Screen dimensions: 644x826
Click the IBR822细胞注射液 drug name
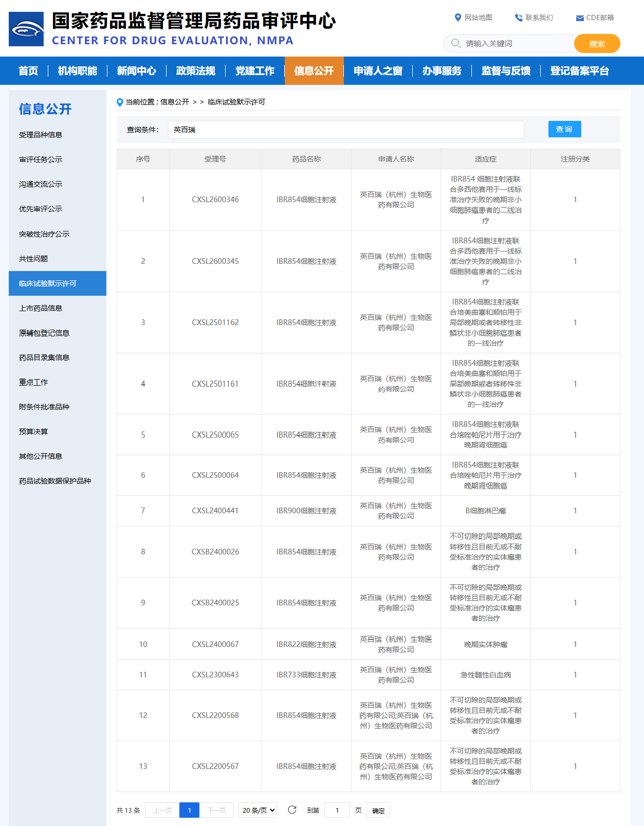pyautogui.click(x=306, y=644)
